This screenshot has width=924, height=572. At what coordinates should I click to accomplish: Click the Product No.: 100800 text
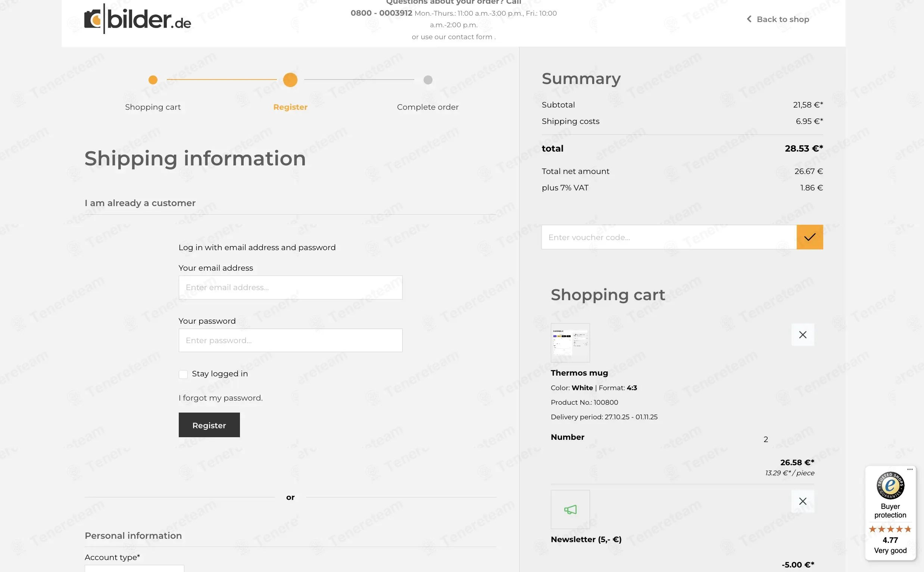point(584,402)
